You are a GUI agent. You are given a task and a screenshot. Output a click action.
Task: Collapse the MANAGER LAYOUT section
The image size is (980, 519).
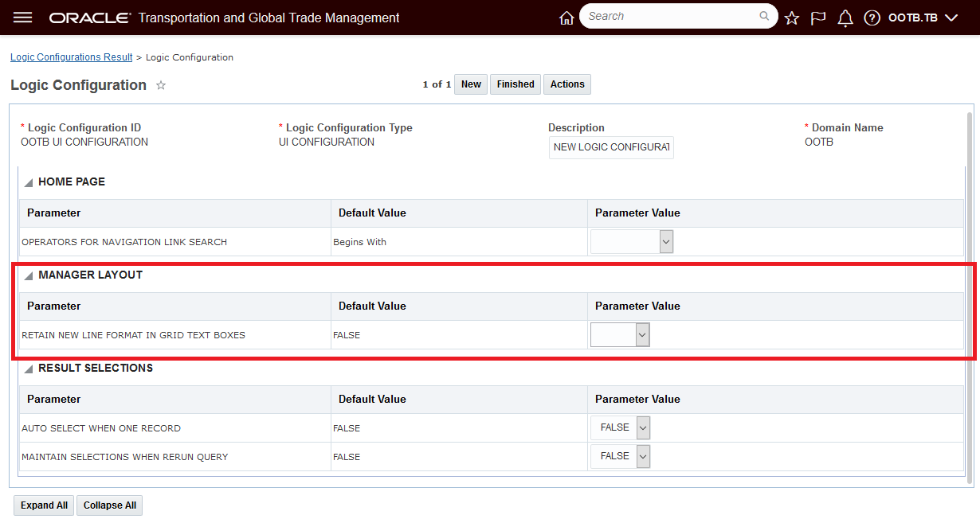click(29, 275)
